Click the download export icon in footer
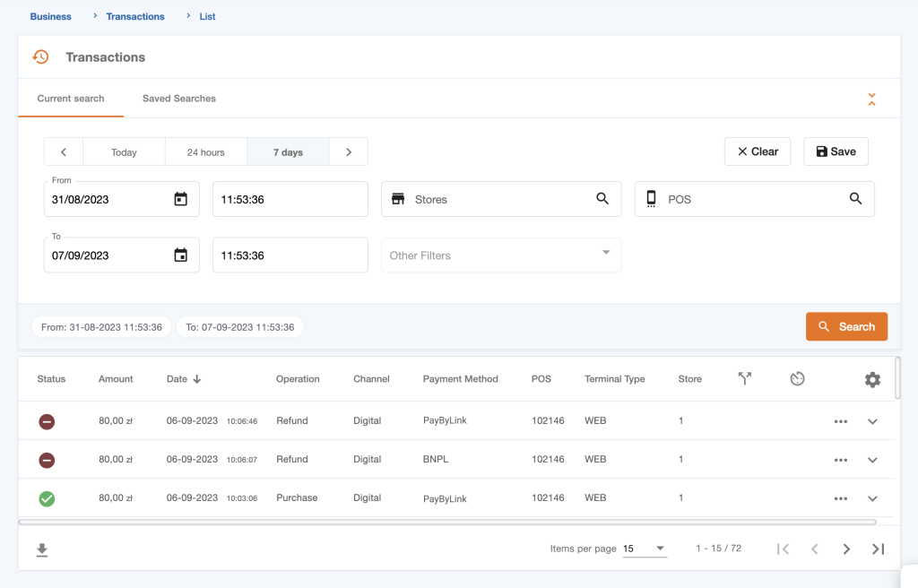The image size is (918, 588). point(41,549)
